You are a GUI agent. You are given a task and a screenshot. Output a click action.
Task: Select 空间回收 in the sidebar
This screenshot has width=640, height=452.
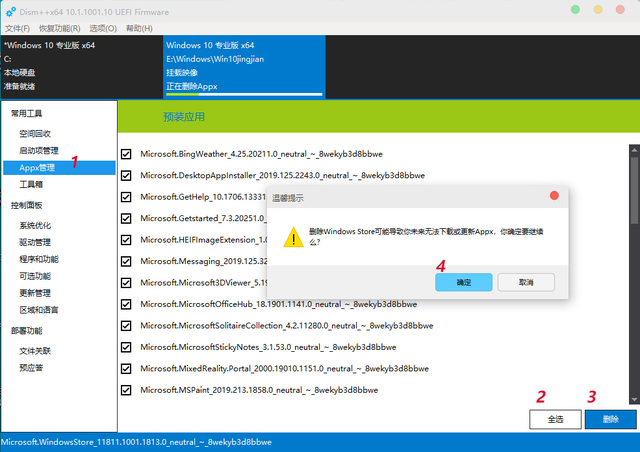click(35, 134)
